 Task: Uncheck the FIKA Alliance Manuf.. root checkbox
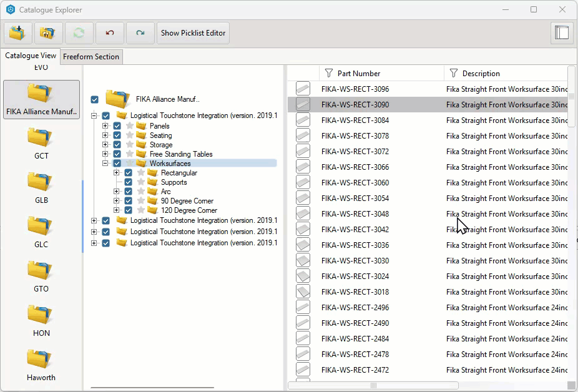coord(95,100)
